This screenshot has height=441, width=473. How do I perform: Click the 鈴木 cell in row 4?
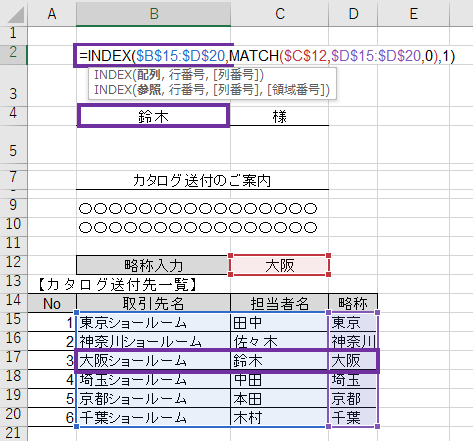tap(153, 116)
